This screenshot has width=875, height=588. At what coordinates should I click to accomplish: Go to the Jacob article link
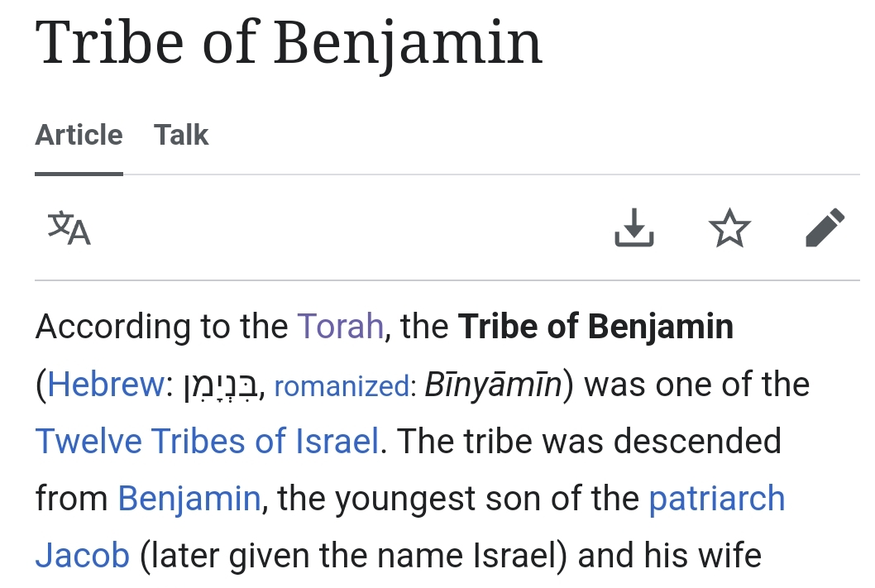[82, 556]
